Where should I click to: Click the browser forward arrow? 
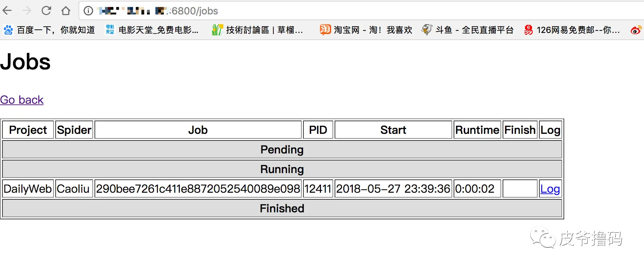[x=27, y=11]
